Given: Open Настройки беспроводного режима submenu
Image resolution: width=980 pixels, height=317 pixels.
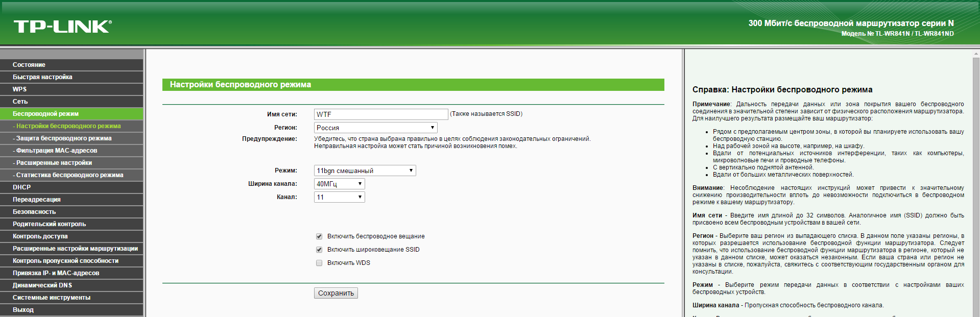Looking at the screenshot, I should pyautogui.click(x=71, y=126).
